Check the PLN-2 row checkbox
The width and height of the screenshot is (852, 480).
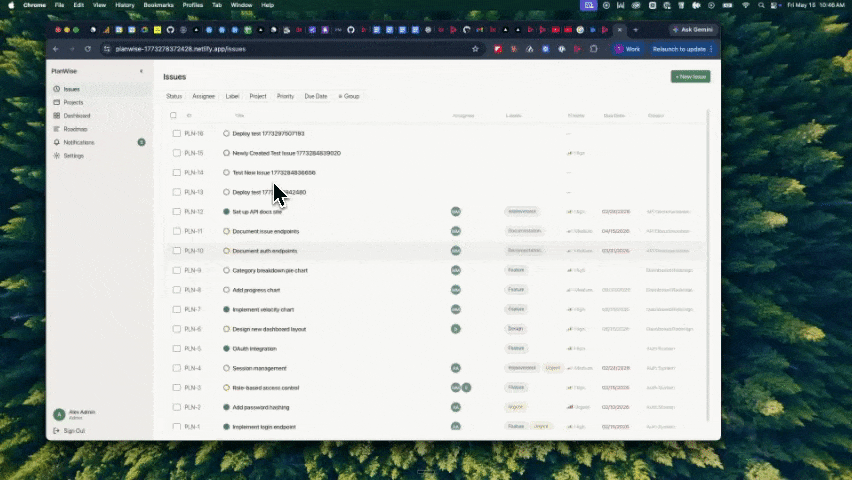click(177, 407)
